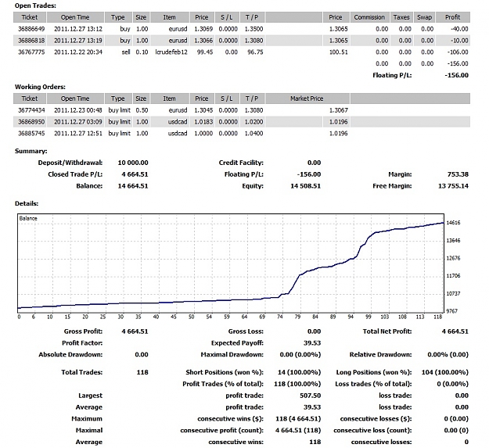Image resolution: width=489 pixels, height=448 pixels.
Task: Click working order ticket 36868950
Action: pyautogui.click(x=31, y=122)
